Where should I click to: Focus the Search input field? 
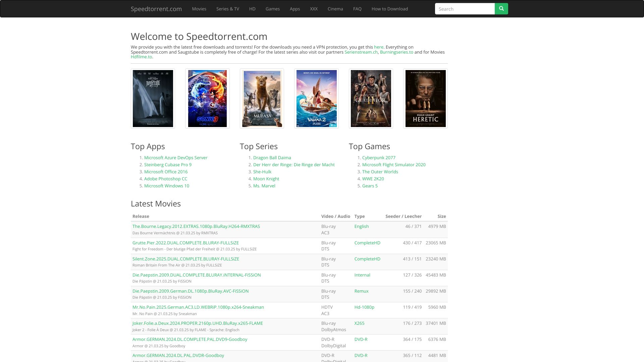click(x=465, y=9)
